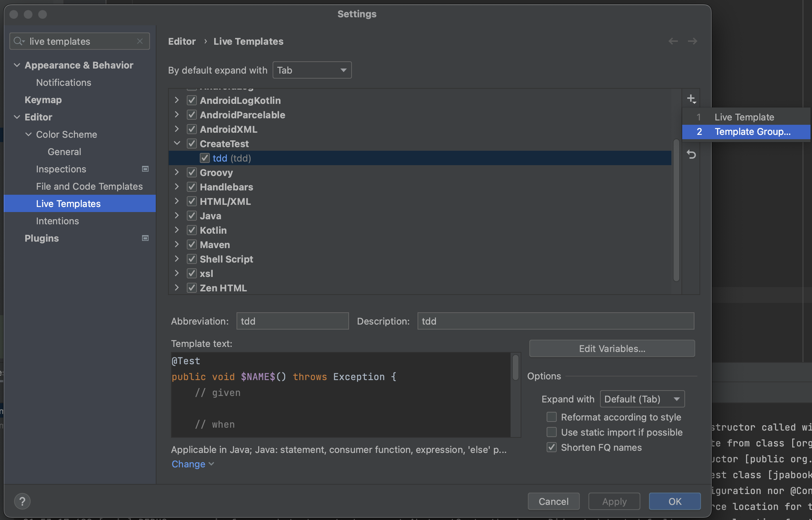Enable Reformat according to style
812x520 pixels.
(x=552, y=417)
